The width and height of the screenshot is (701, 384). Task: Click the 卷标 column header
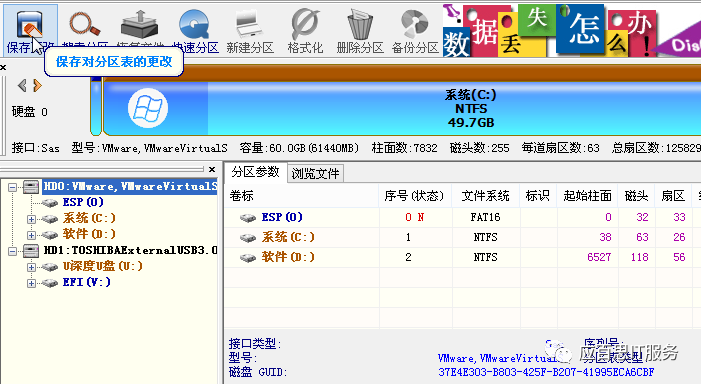(302, 196)
